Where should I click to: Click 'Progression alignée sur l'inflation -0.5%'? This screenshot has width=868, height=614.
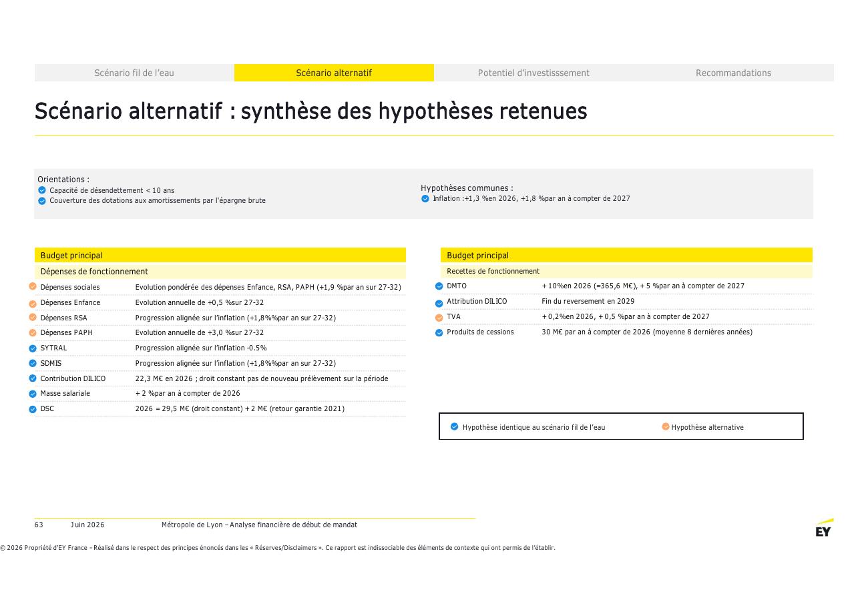click(x=201, y=348)
